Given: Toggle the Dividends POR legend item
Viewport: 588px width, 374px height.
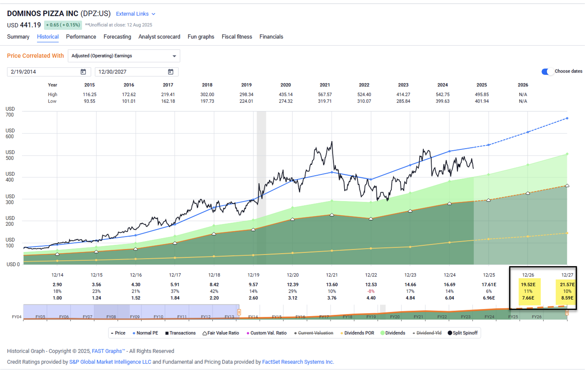Looking at the screenshot, I should pyautogui.click(x=357, y=333).
